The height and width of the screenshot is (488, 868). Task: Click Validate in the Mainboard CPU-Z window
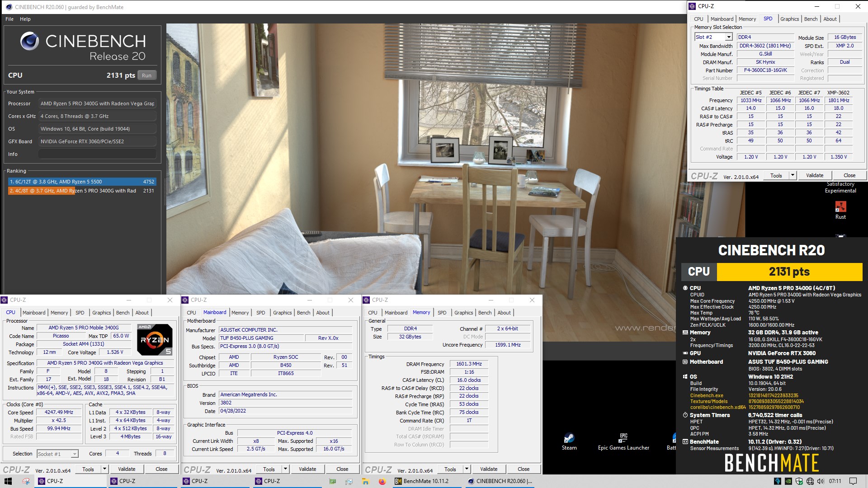307,469
